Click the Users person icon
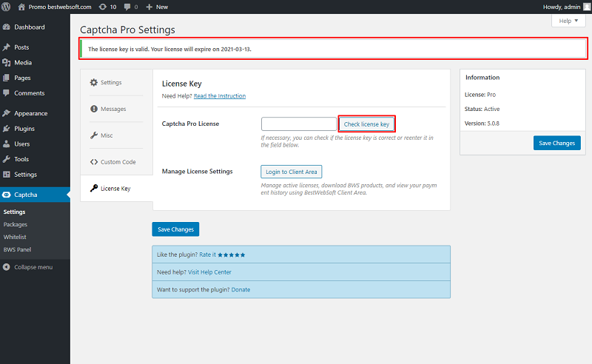Screen dimensions: 592x364 [x=6, y=144]
